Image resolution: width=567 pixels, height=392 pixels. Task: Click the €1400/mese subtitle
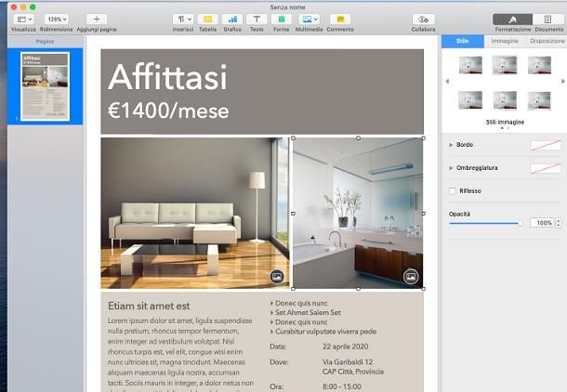point(168,111)
